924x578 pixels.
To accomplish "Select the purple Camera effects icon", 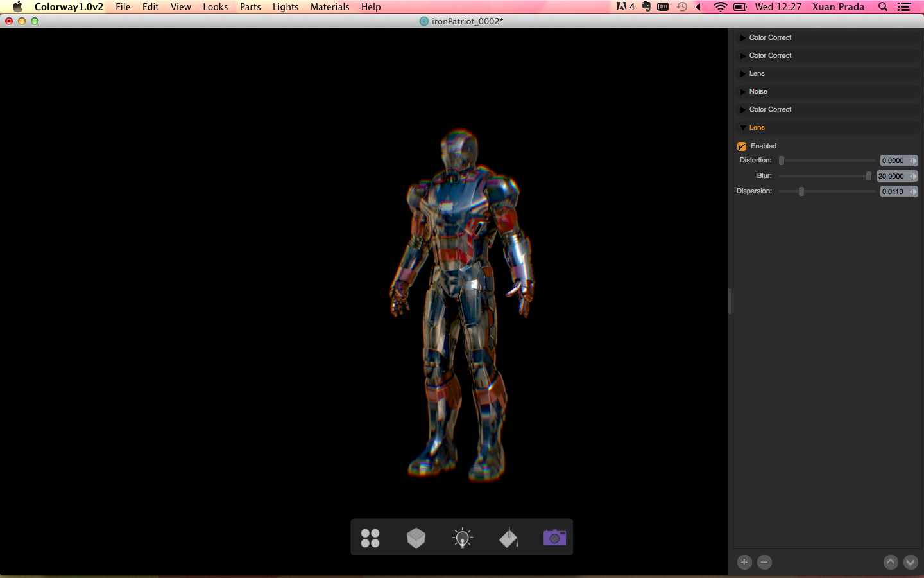I will click(555, 537).
